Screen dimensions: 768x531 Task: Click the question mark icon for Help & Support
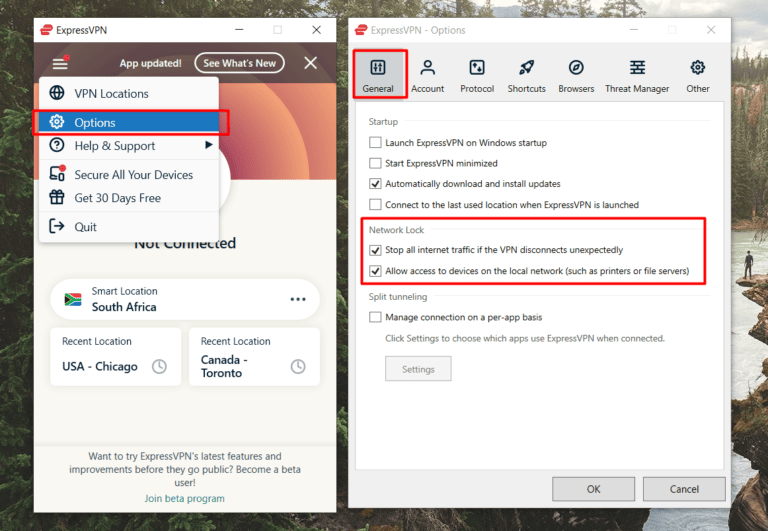[x=57, y=145]
